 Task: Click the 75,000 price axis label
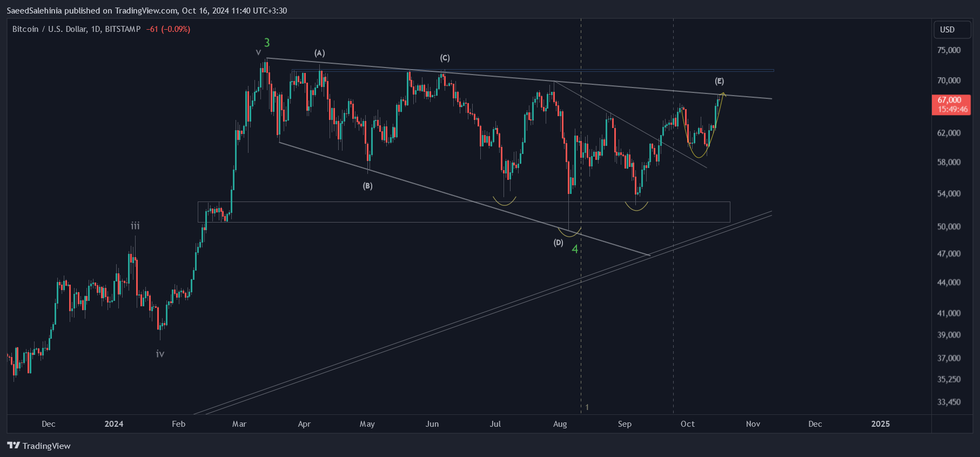pos(949,50)
